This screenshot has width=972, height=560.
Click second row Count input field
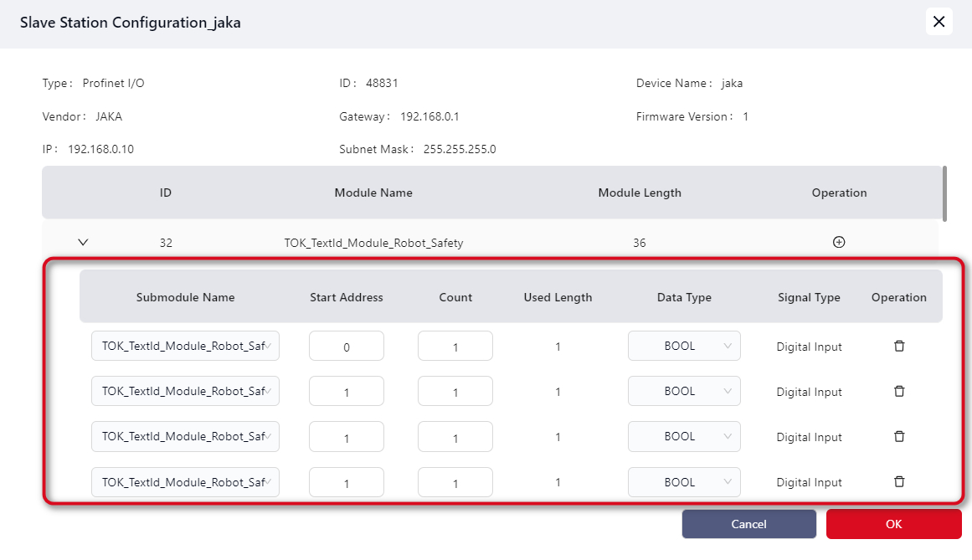455,392
